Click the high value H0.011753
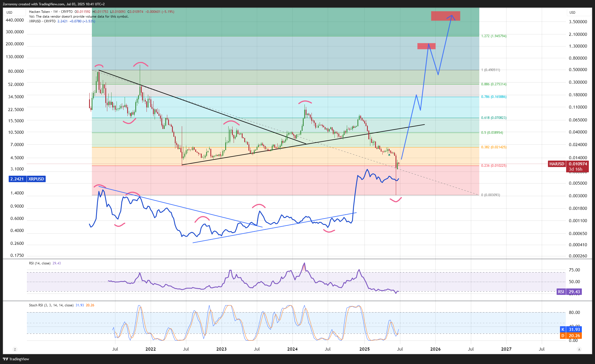595x364 pixels. pos(100,12)
